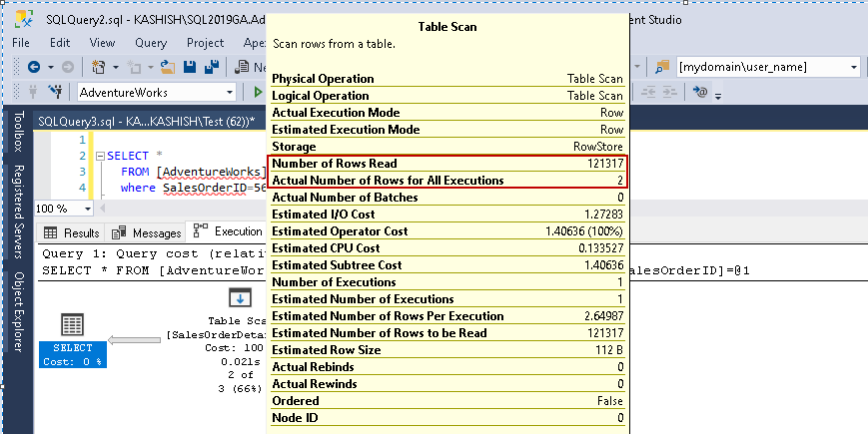Click the Actual Number of Batches row label
Screen dimensions: 868x434
point(345,198)
